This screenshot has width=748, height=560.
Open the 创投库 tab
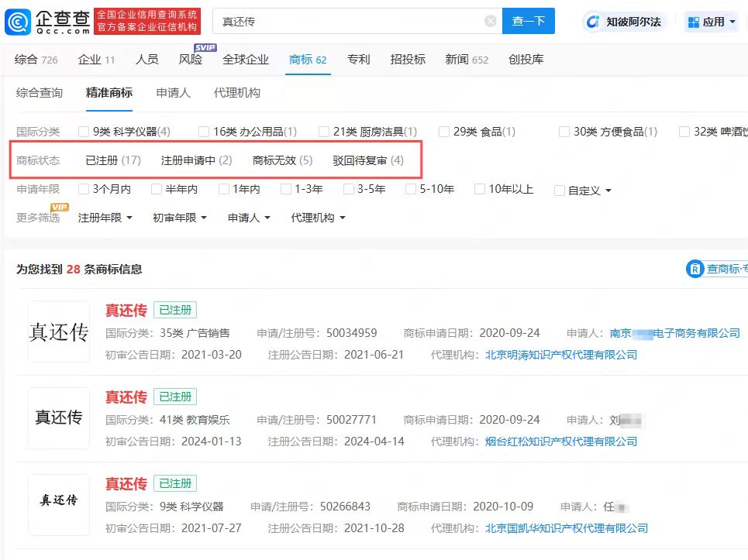[x=526, y=60]
